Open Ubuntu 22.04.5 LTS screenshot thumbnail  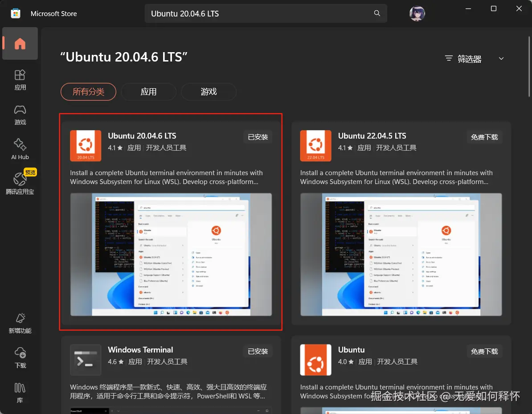click(401, 254)
